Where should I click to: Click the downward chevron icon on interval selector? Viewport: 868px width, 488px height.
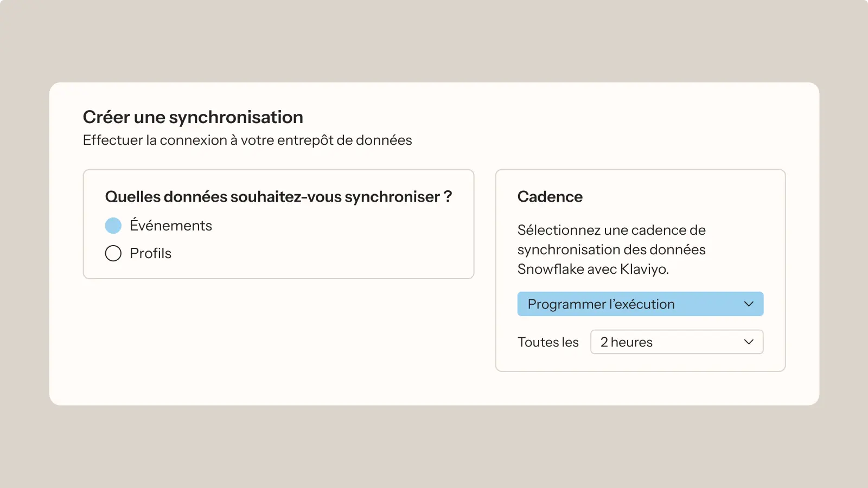point(749,342)
